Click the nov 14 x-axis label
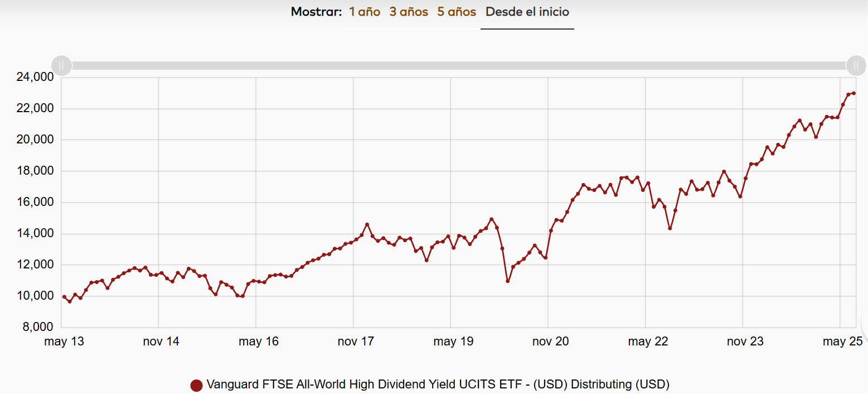This screenshot has width=868, height=394. tap(161, 342)
